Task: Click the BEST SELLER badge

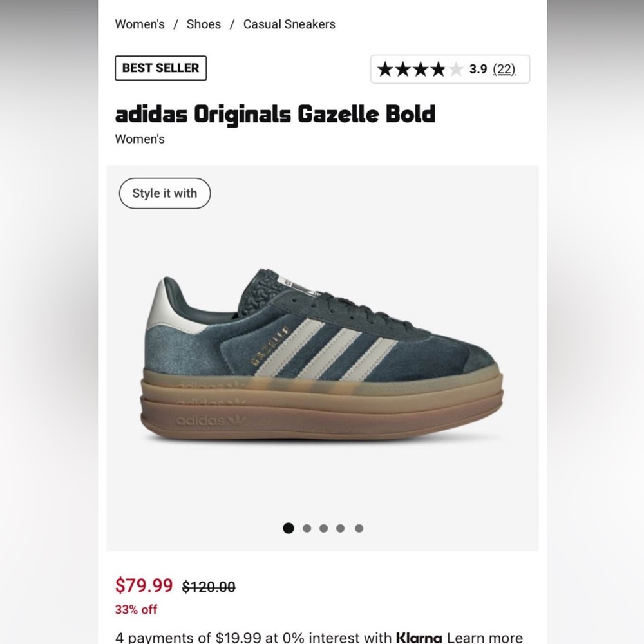Action: (160, 68)
